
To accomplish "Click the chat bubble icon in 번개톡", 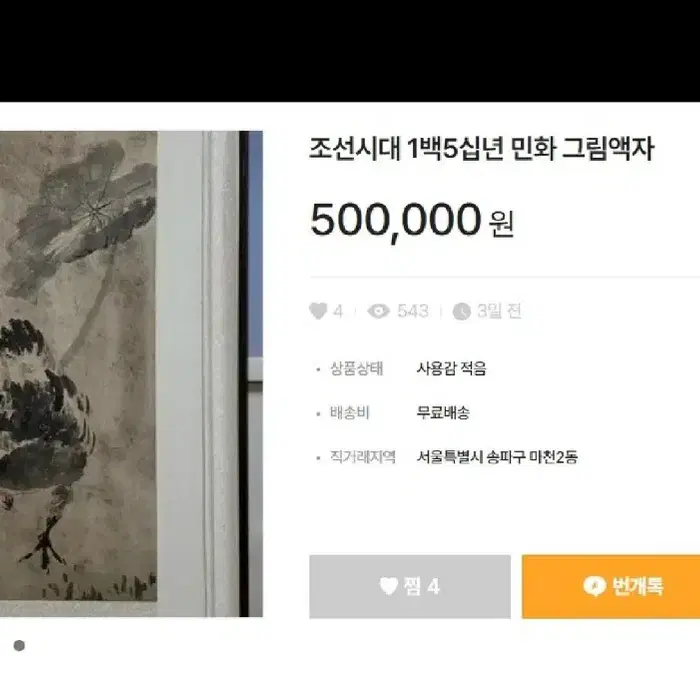I will coord(594,587).
